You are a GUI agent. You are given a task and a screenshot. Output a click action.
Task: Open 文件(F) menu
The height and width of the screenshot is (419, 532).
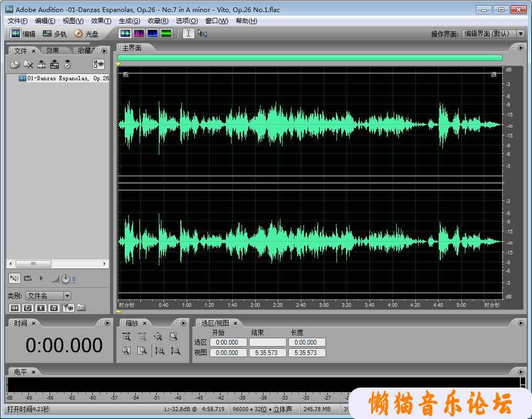click(17, 21)
